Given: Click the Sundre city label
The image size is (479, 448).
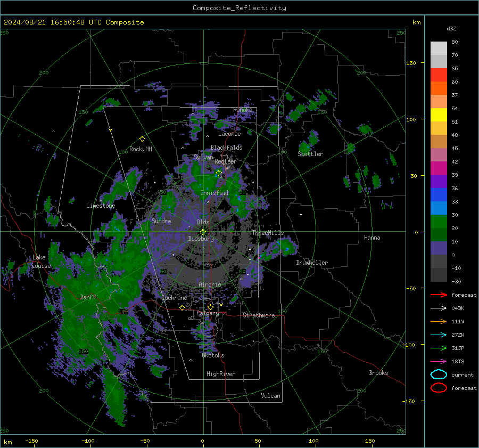Looking at the screenshot, I should (161, 221).
